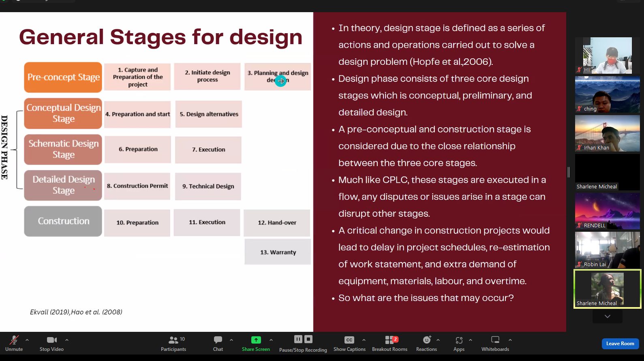
Task: Click '8. Construction Permit' cell
Action: 137,186
